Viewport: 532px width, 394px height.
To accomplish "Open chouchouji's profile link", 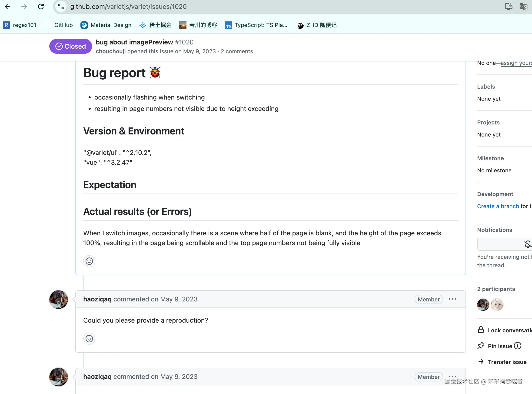I will [111, 51].
